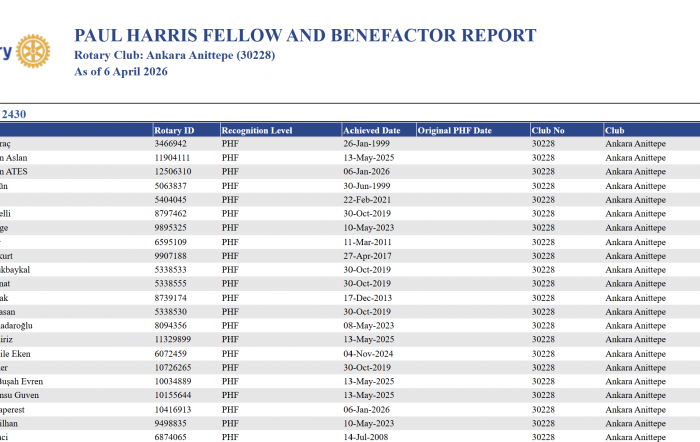Viewport: 700px width, 442px height.
Task: Click the Club No column header
Action: click(548, 130)
